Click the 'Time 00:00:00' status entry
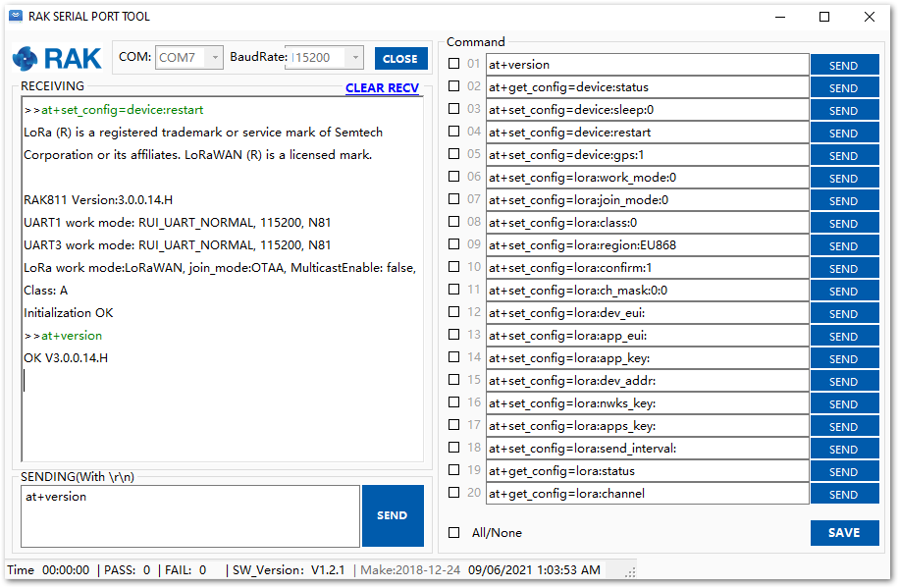 (x=48, y=570)
